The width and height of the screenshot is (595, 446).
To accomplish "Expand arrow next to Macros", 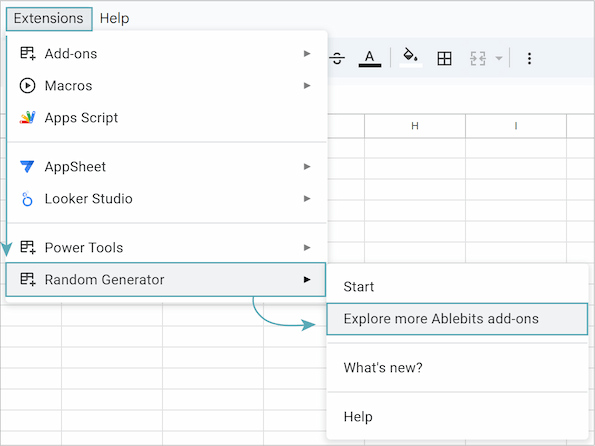I will click(x=307, y=86).
